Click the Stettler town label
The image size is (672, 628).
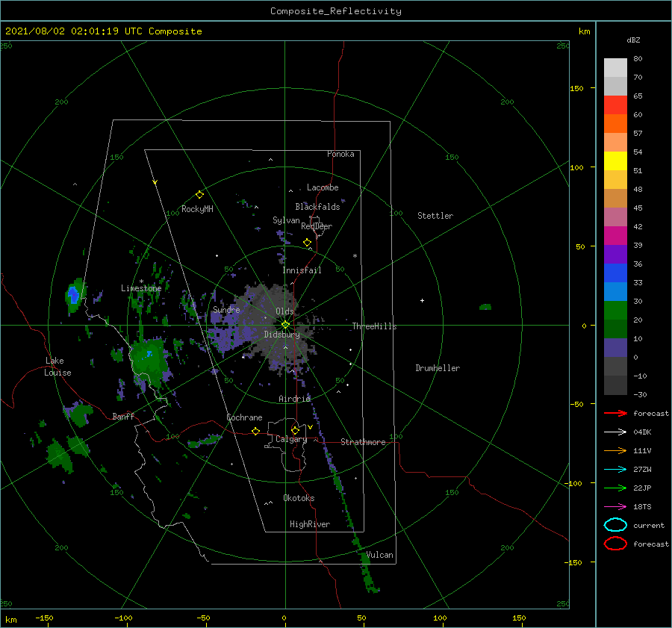(435, 216)
